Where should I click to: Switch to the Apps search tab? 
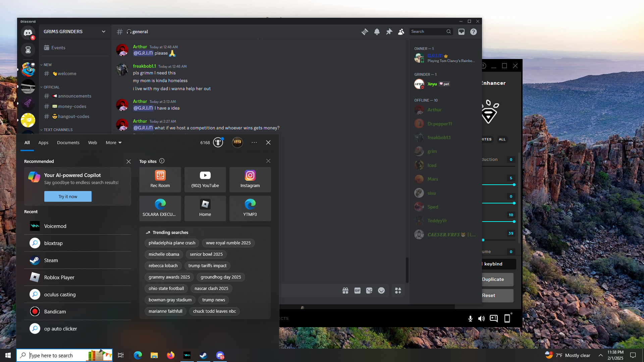(x=43, y=142)
